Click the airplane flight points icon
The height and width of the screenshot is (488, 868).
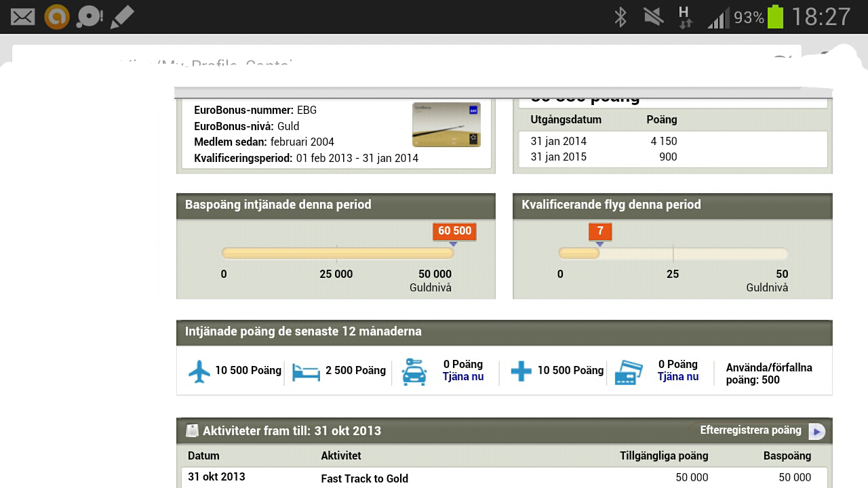pyautogui.click(x=199, y=371)
